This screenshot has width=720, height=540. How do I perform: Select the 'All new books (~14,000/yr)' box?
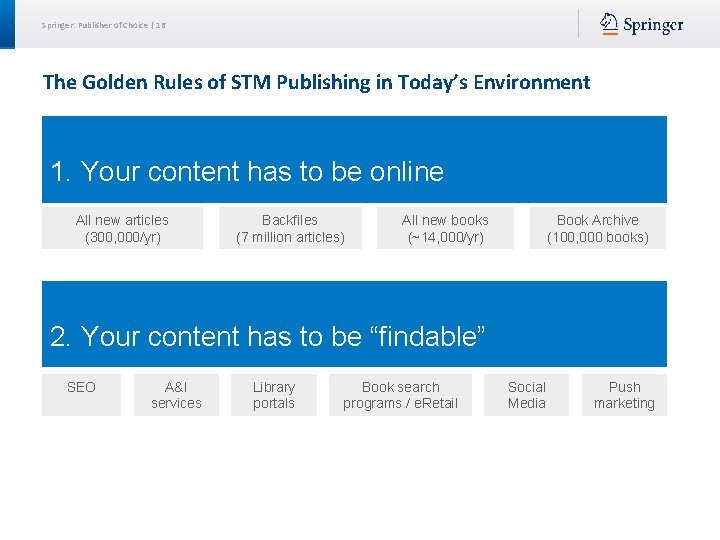445,228
